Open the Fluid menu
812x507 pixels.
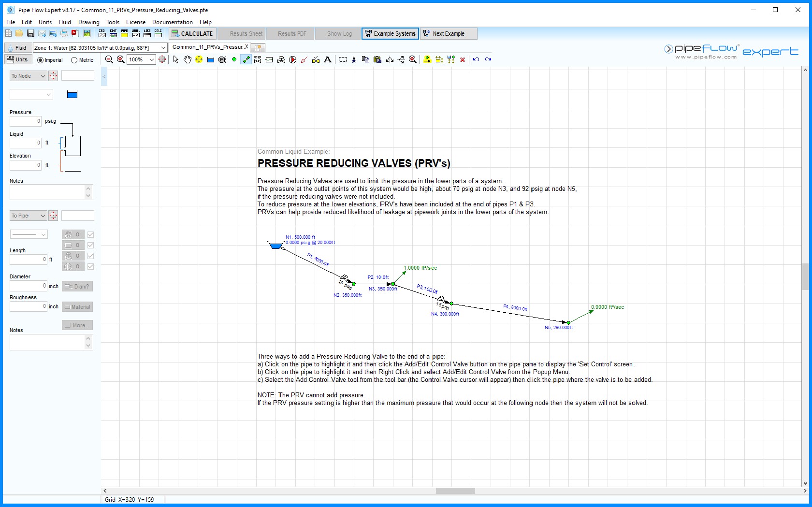point(65,22)
